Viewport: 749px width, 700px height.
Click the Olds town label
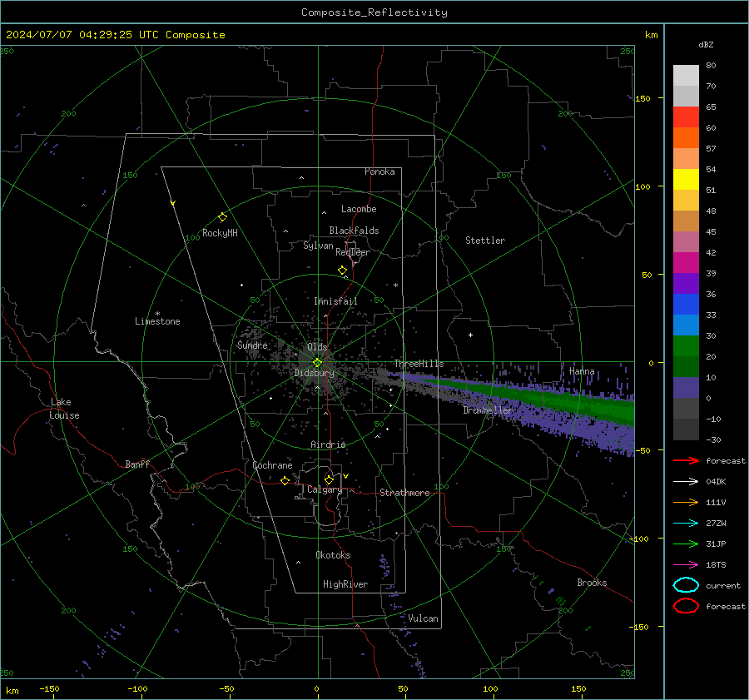[x=317, y=347]
